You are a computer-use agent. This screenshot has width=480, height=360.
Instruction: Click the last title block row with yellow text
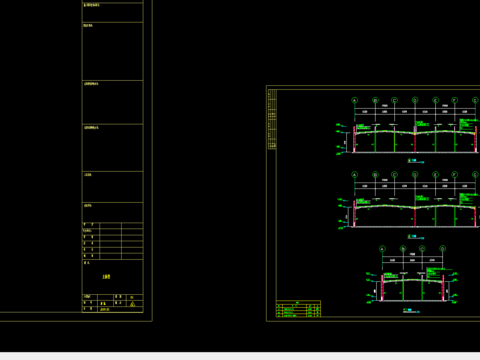click(113, 309)
